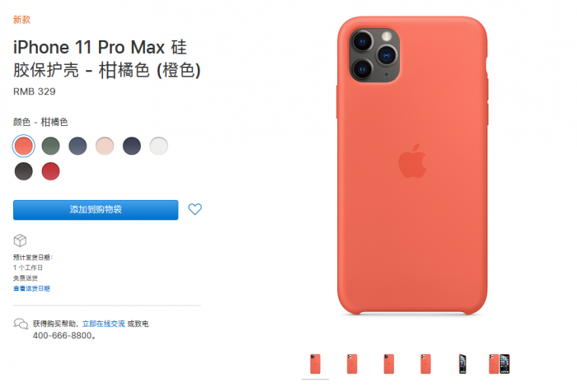The height and width of the screenshot is (392, 577).
Task: Open the view delivery dates link
Action: point(31,288)
